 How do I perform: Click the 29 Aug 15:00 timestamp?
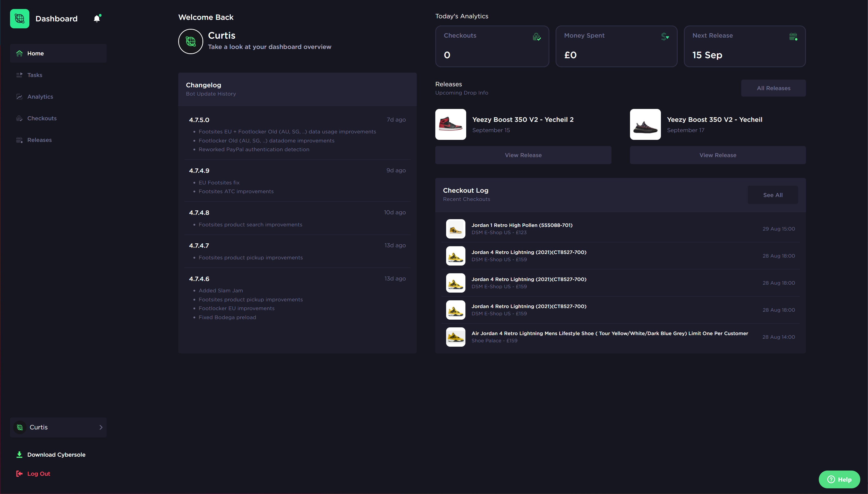778,229
